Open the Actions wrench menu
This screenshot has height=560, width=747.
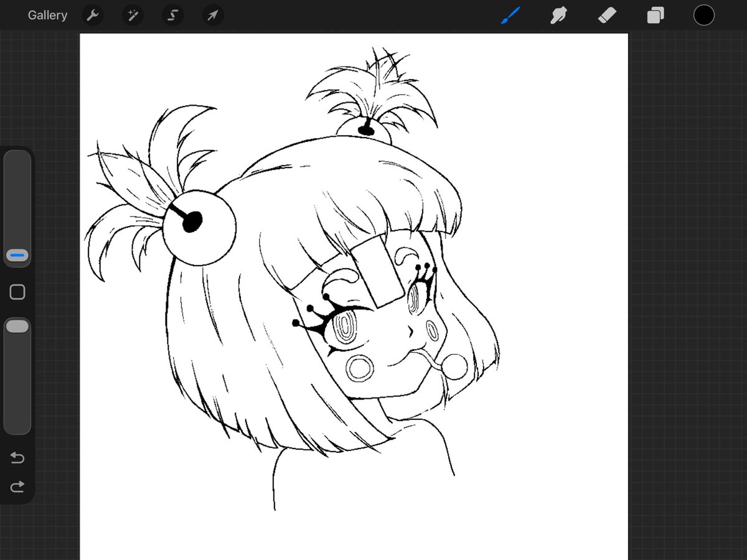pyautogui.click(x=93, y=16)
